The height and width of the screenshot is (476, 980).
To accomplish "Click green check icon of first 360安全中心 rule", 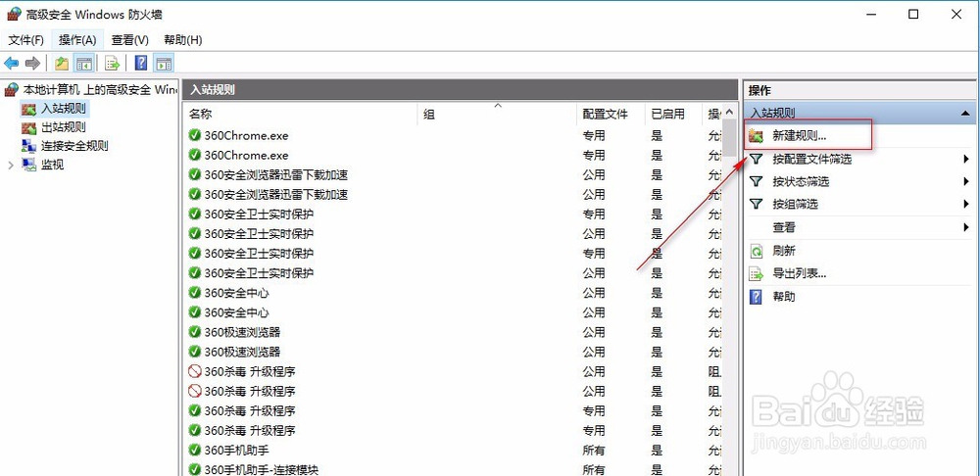I will tap(194, 293).
